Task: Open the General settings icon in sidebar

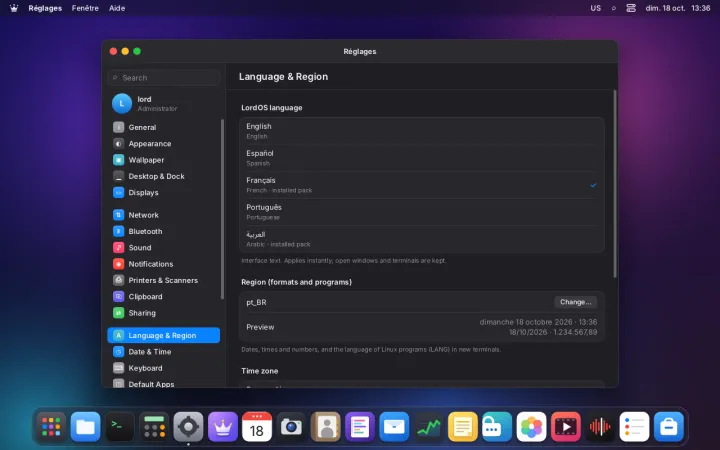Action: click(x=118, y=127)
